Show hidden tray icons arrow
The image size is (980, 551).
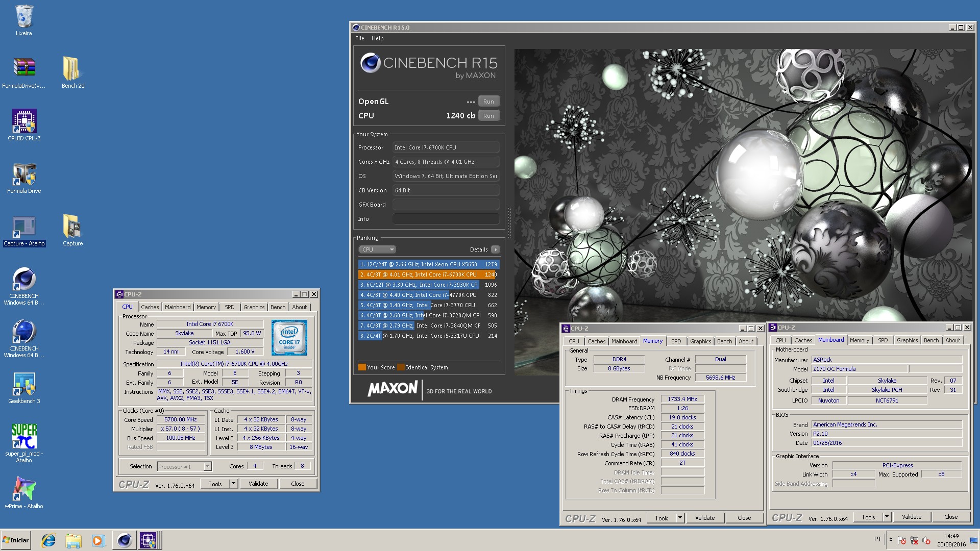[891, 540]
